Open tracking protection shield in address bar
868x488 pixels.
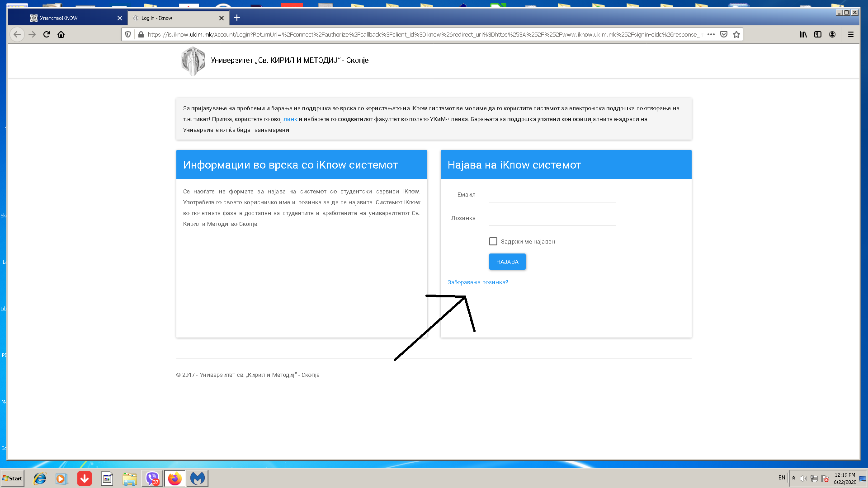point(128,34)
